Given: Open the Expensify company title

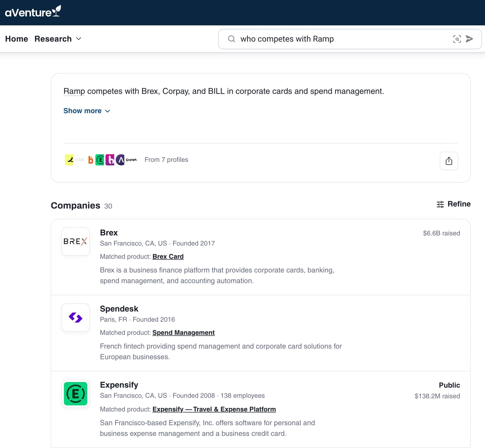Looking at the screenshot, I should tap(119, 385).
